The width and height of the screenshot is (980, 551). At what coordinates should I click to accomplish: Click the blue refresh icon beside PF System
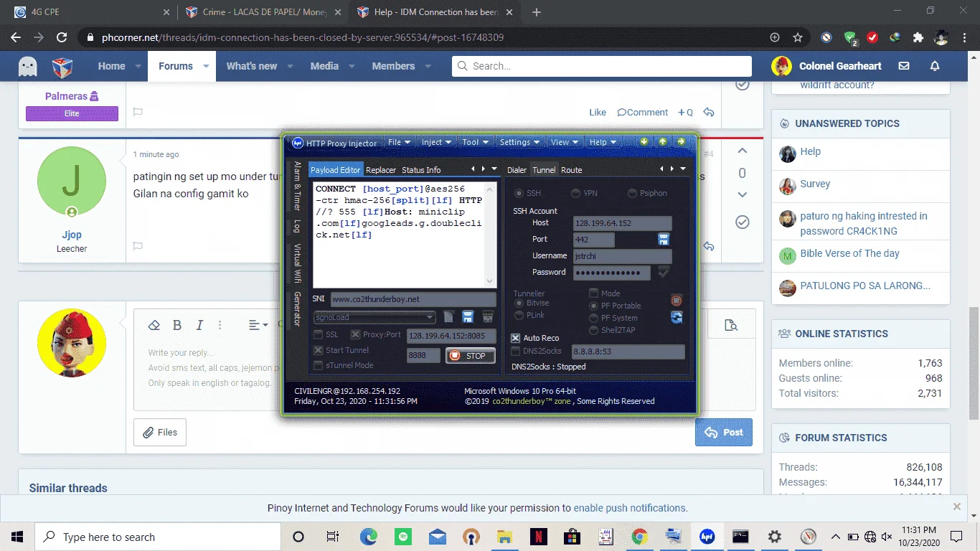(676, 317)
